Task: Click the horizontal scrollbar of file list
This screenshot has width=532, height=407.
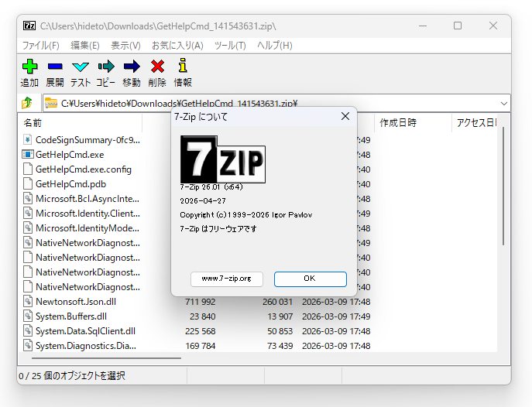Action: (107, 357)
